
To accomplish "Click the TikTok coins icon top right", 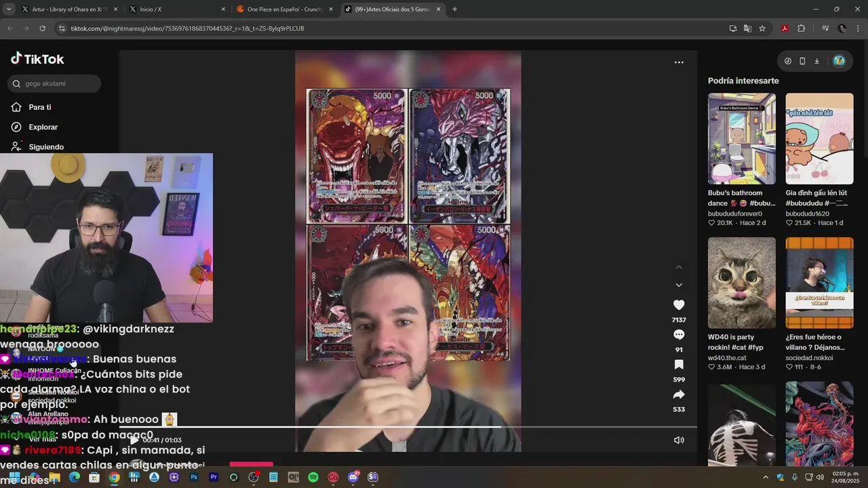I will pos(787,61).
